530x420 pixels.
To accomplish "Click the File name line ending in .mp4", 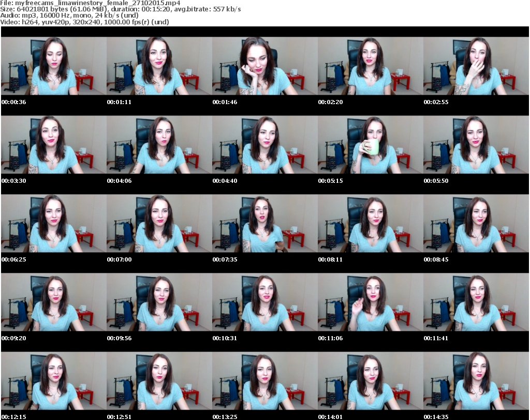I will [90, 3].
